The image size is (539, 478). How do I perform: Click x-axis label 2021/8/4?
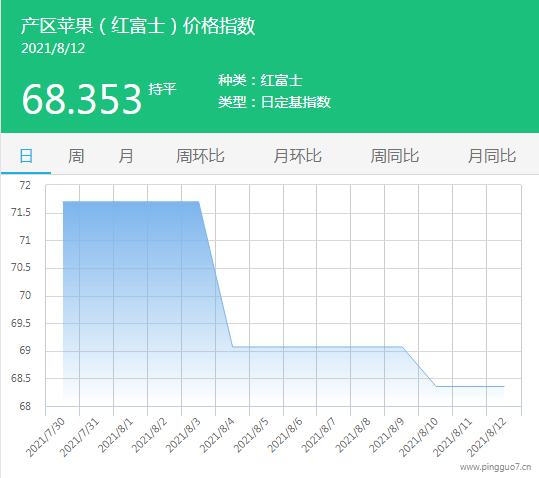[217, 435]
